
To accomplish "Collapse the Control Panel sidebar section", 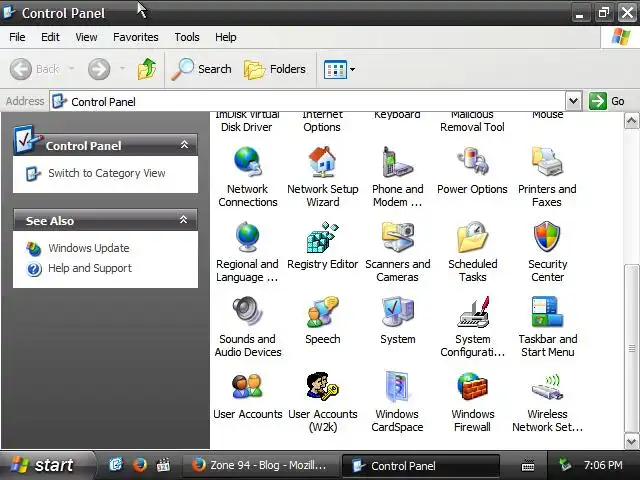I will (184, 144).
